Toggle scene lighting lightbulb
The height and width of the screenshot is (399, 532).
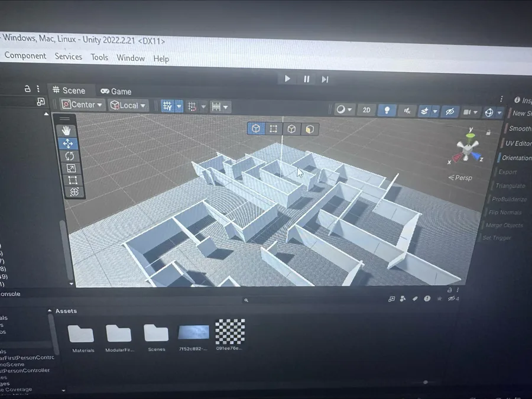[387, 111]
